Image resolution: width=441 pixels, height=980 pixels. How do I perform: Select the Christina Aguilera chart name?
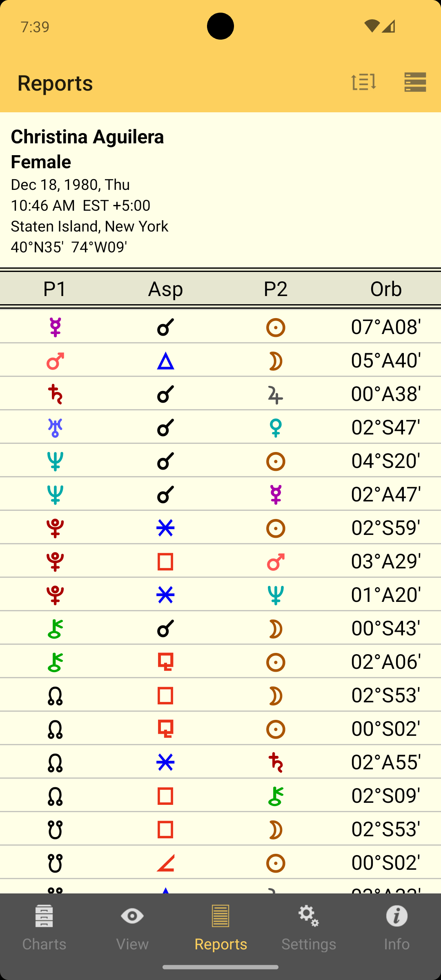point(87,137)
